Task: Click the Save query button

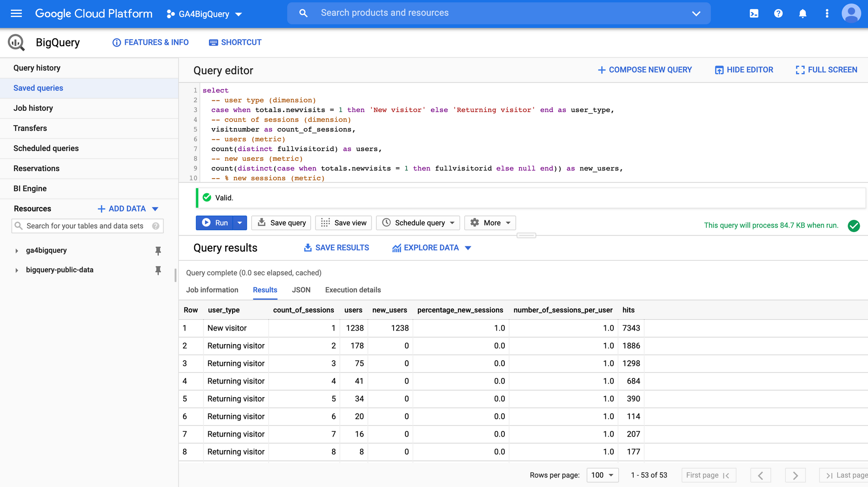Action: click(282, 223)
